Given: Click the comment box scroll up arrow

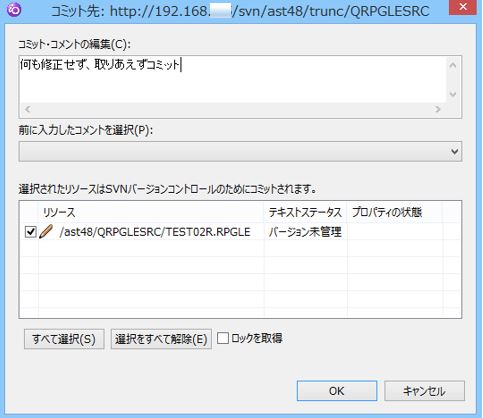Looking at the screenshot, I should point(453,65).
